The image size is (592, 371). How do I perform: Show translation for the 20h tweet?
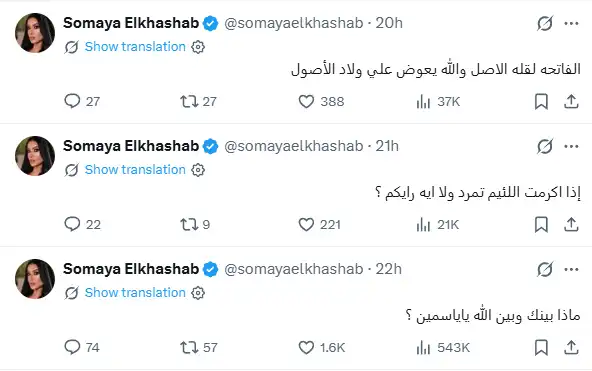pyautogui.click(x=135, y=47)
